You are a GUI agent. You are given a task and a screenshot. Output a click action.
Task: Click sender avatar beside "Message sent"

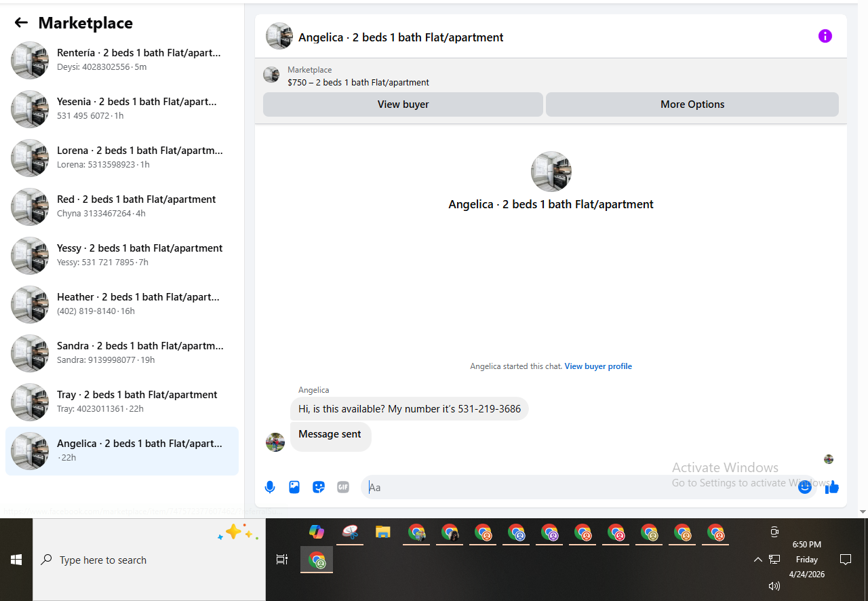tap(275, 442)
